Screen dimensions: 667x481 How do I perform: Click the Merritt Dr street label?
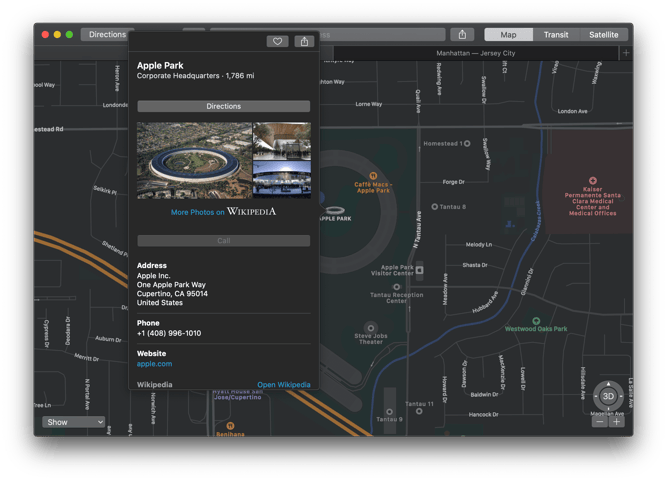point(86,357)
